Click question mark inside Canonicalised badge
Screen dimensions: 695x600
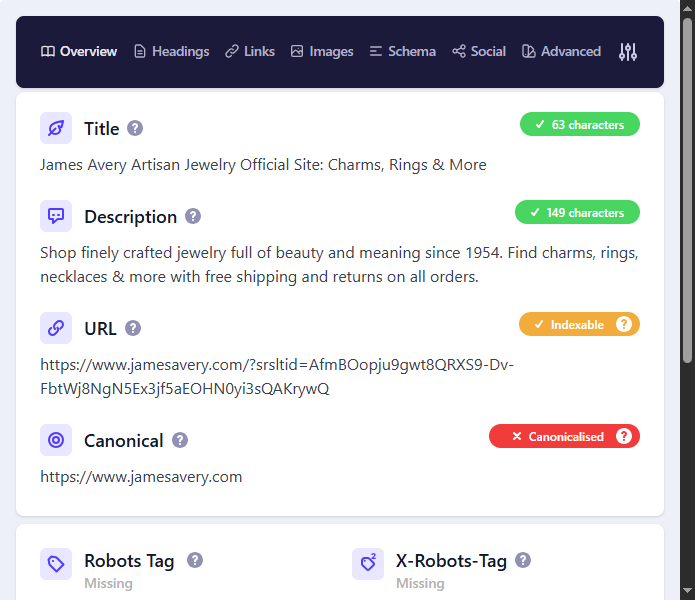[624, 436]
